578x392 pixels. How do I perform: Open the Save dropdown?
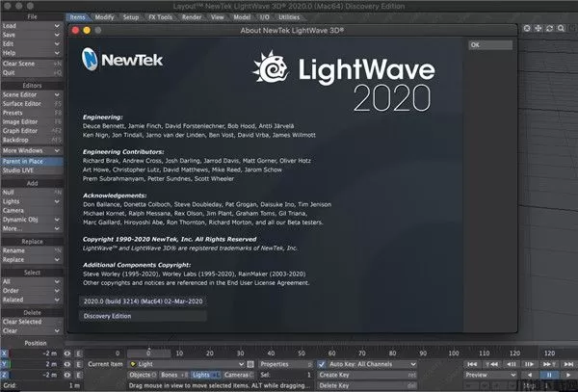pos(32,35)
